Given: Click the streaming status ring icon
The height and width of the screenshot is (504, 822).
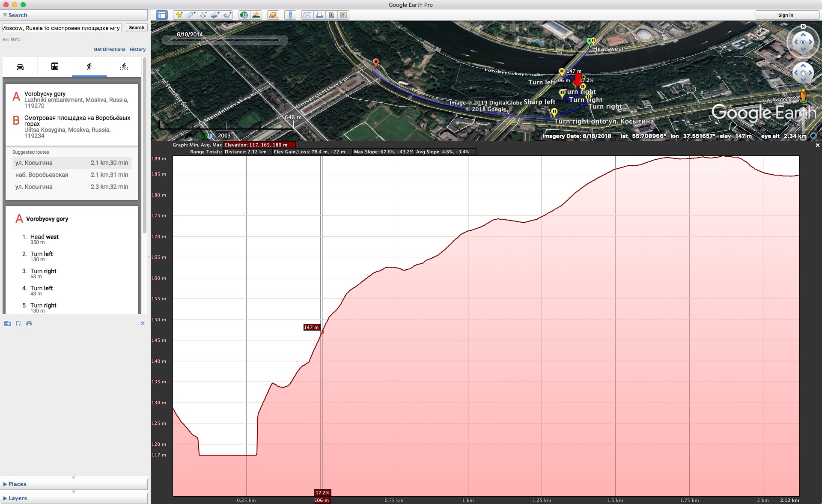Looking at the screenshot, I should (x=813, y=136).
